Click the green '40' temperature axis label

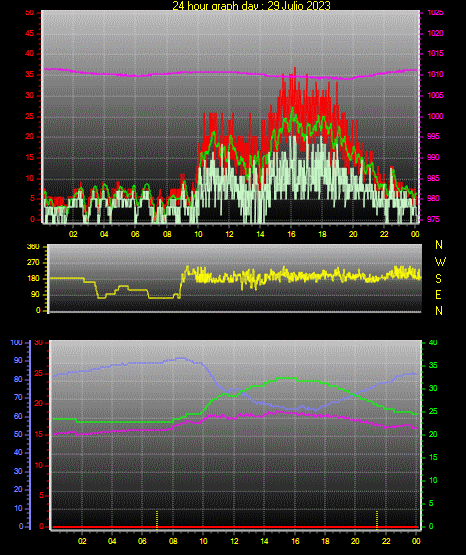tap(433, 343)
